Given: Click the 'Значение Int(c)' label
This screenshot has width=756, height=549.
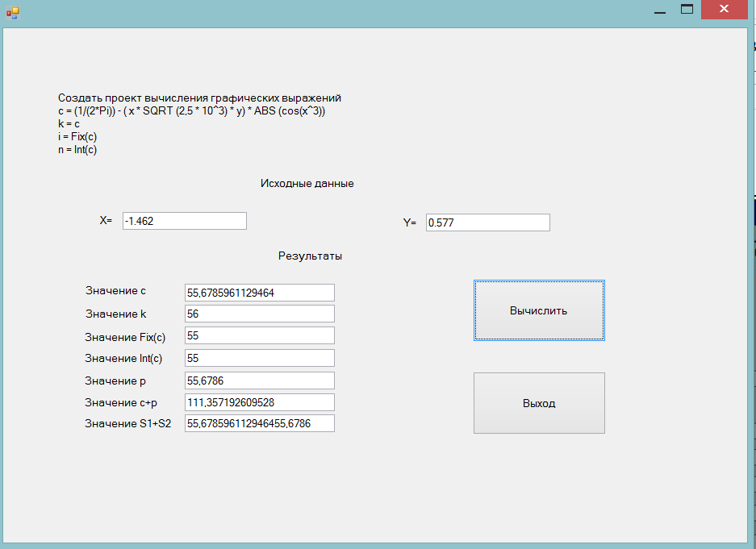Looking at the screenshot, I should tap(123, 358).
